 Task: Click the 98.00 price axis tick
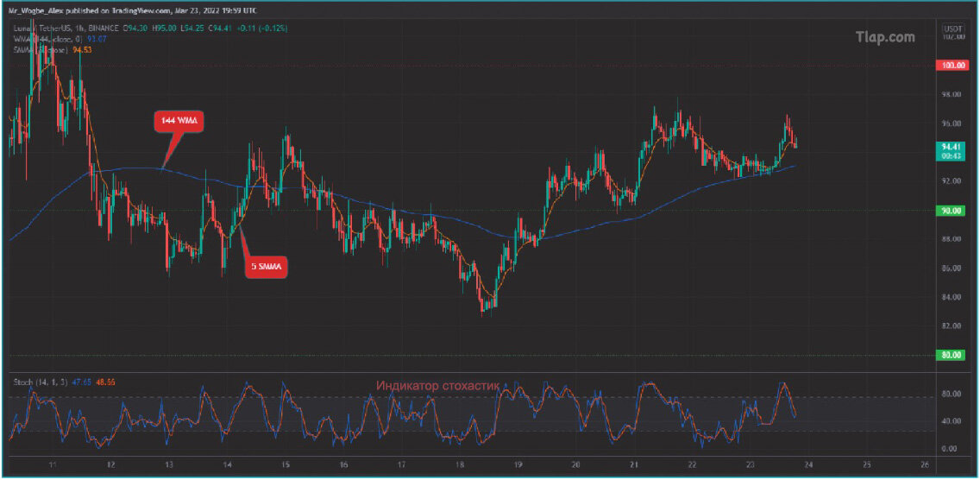pos(952,94)
